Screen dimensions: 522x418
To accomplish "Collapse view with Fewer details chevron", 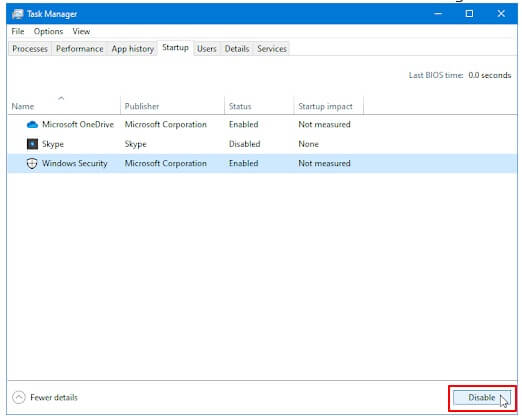I will point(19,397).
